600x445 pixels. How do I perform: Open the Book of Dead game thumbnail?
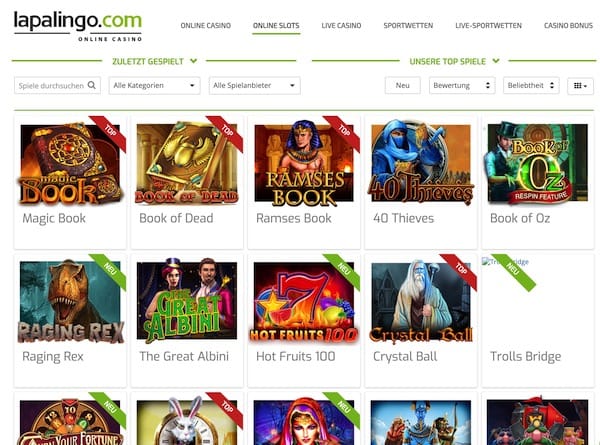(187, 163)
